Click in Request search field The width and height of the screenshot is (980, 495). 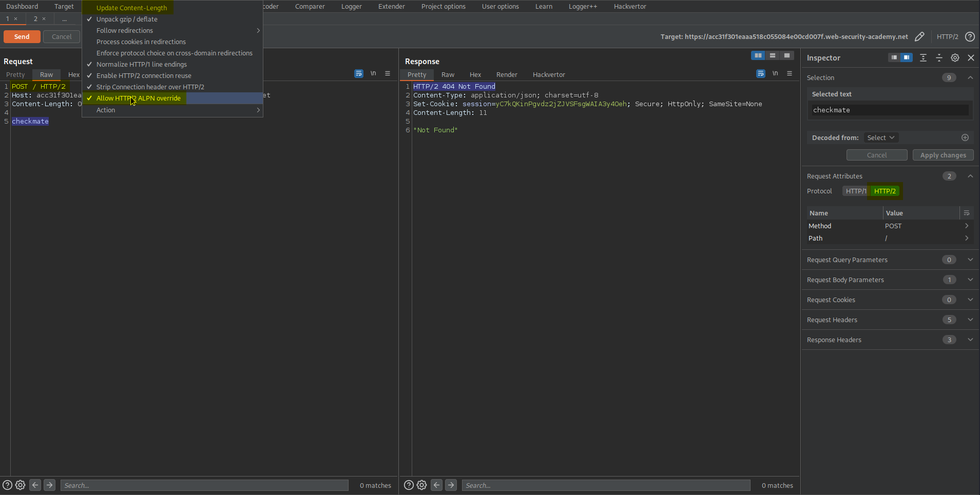pyautogui.click(x=204, y=485)
